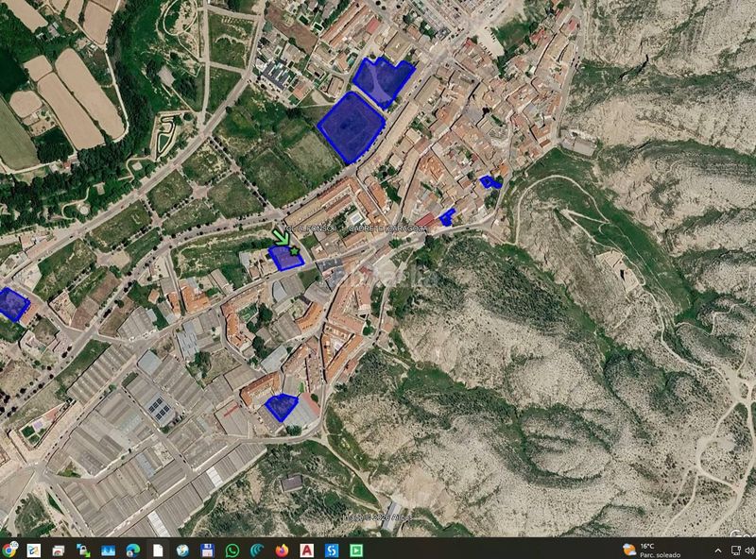This screenshot has height=559, width=756.
Task: Open the blue S application in taskbar
Action: [x=332, y=550]
